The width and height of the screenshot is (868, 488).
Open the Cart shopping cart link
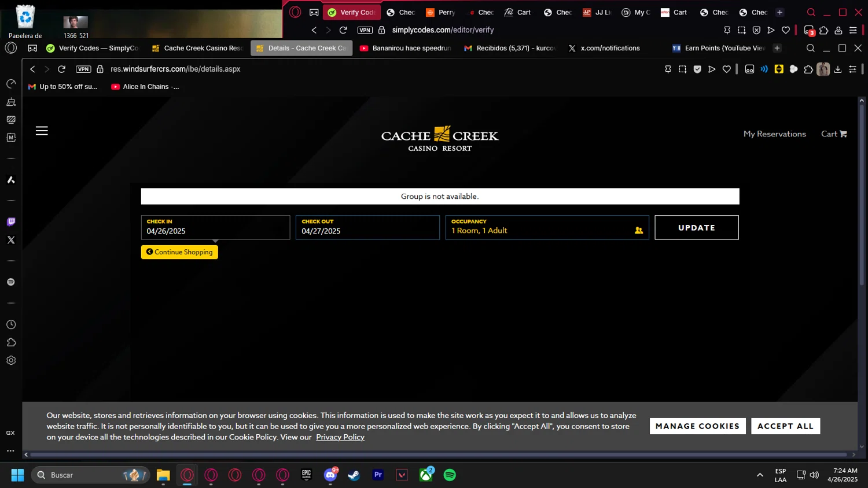(834, 134)
